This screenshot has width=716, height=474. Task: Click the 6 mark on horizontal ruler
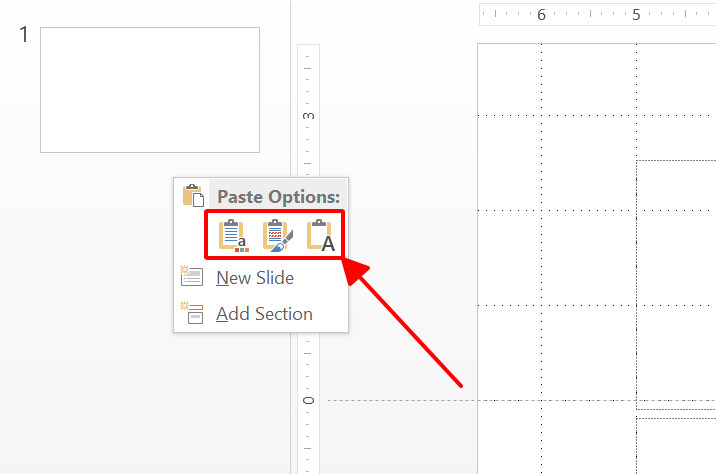point(542,15)
